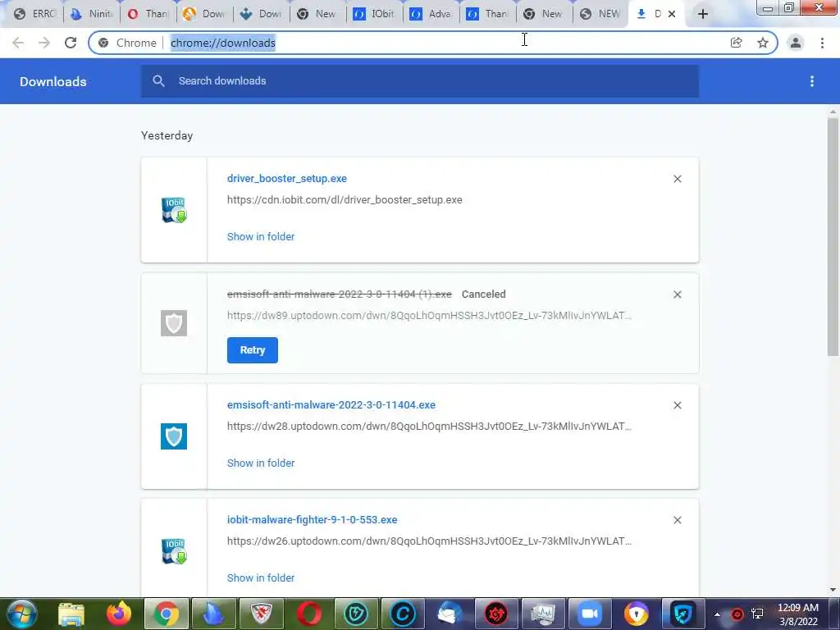Go forward using the forward arrow

(x=44, y=43)
